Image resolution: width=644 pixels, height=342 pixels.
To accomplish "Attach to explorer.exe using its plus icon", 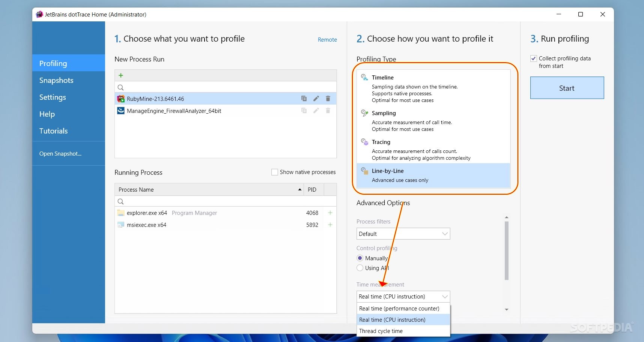I will [330, 213].
